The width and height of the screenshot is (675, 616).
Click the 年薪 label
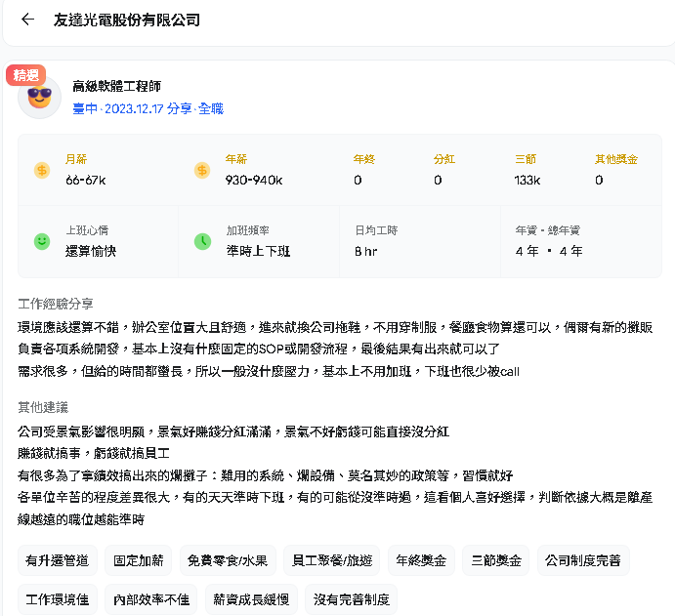point(236,159)
